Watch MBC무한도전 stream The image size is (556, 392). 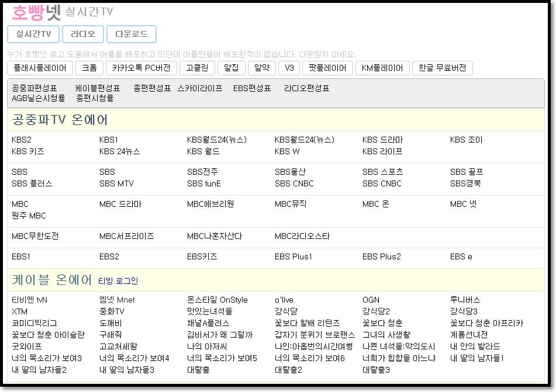click(35, 236)
